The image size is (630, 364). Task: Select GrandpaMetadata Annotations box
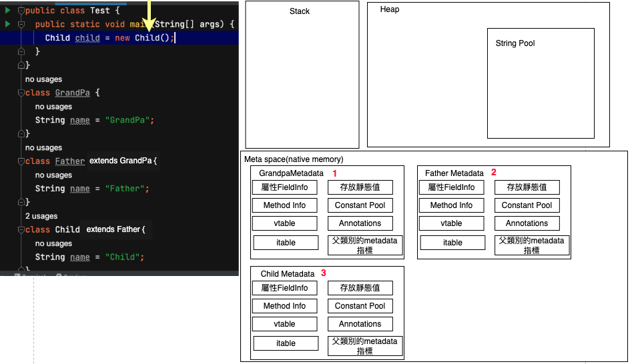(x=360, y=223)
